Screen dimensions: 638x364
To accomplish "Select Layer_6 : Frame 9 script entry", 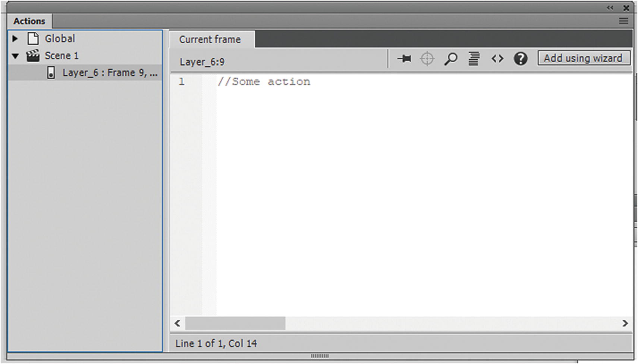I will click(x=85, y=73).
